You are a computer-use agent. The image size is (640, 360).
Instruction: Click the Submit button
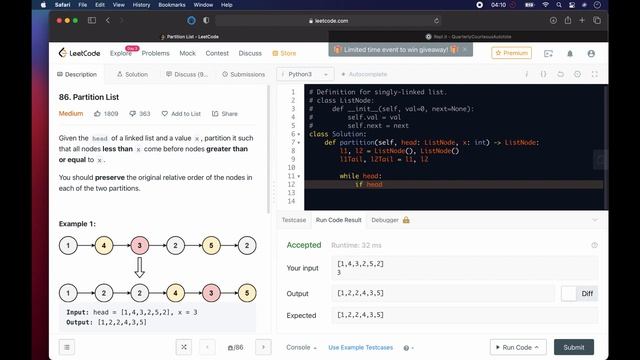(574, 347)
